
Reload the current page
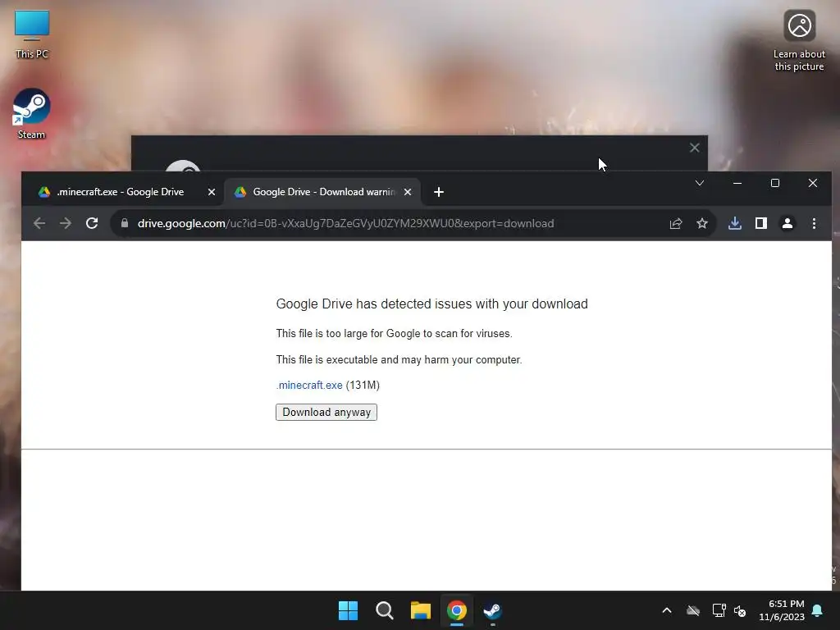(92, 223)
